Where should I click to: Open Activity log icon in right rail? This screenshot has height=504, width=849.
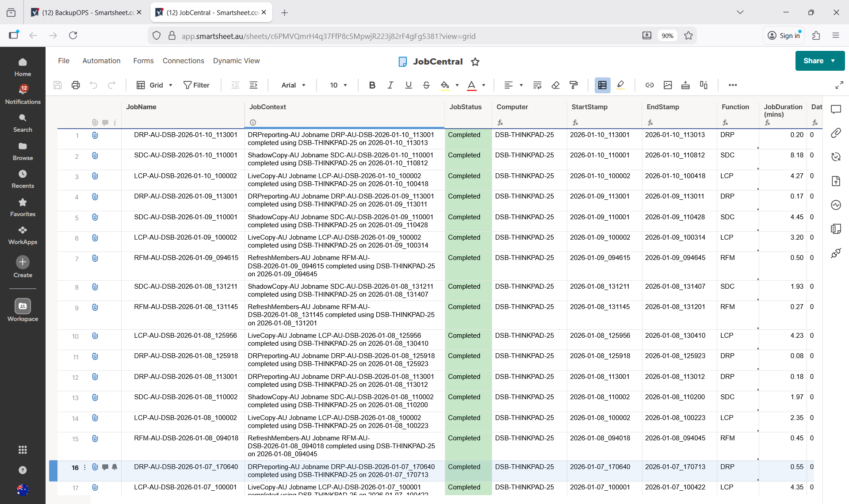point(836,205)
